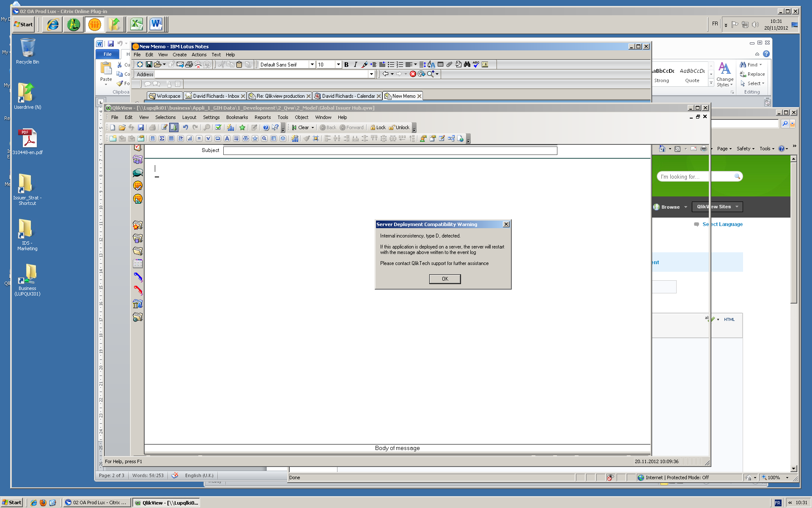The image size is (812, 508).
Task: Toggle bulleted list in Lotus Notes toolbar
Action: click(391, 64)
